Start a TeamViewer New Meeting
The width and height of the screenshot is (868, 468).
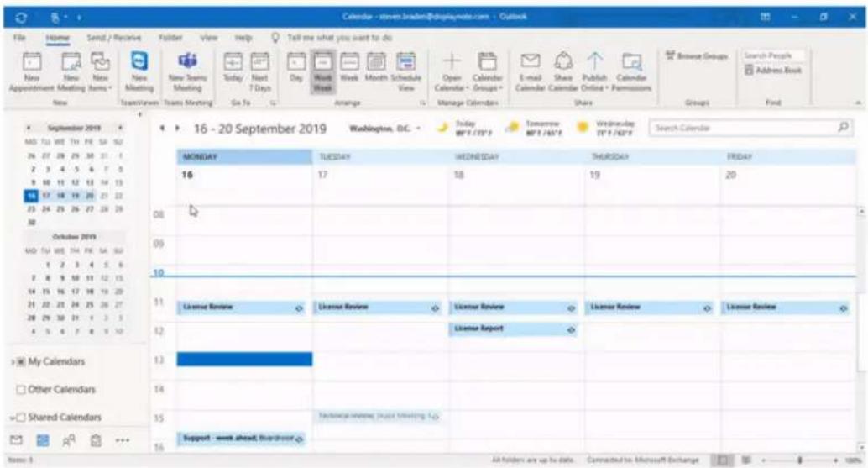(x=139, y=72)
